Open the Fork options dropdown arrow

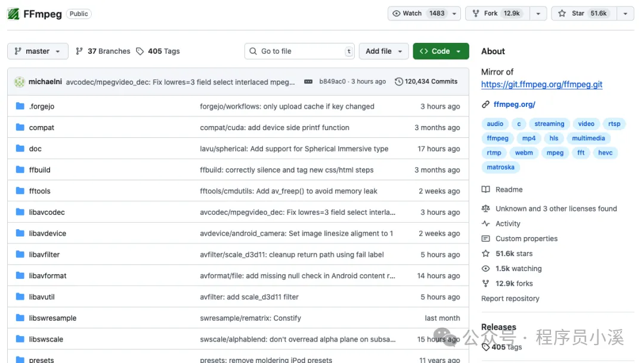(x=538, y=14)
